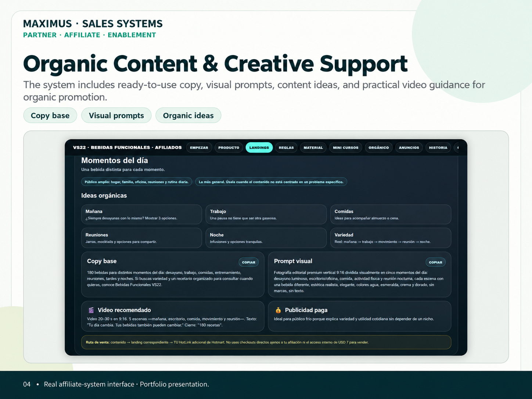Open the Noche idea card
Image resolution: width=532 pixels, height=399 pixels.
click(x=266, y=238)
